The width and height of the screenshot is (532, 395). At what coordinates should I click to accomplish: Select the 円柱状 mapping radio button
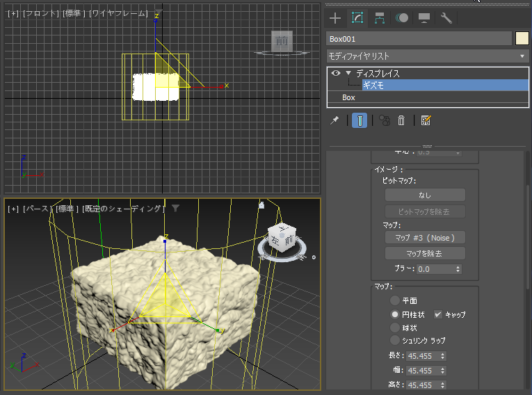(394, 314)
